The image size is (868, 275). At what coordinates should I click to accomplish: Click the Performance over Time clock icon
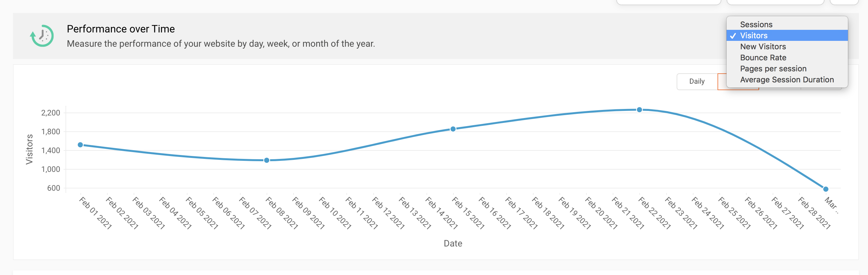42,36
